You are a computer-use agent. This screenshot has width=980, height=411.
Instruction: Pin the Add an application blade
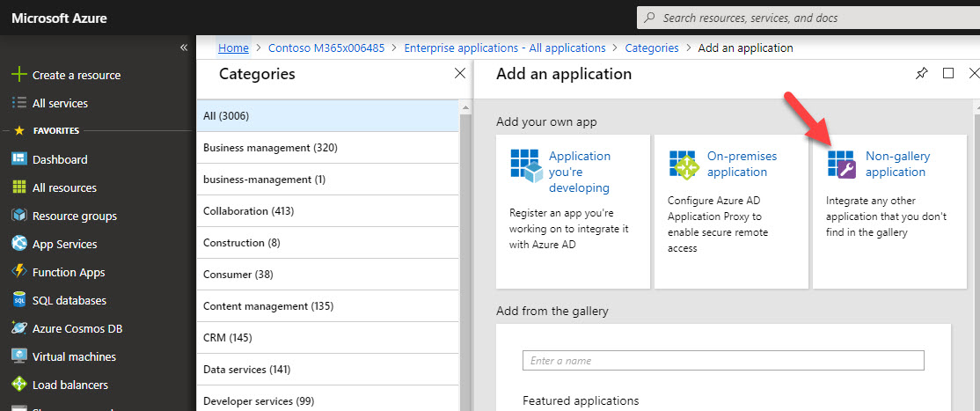921,74
